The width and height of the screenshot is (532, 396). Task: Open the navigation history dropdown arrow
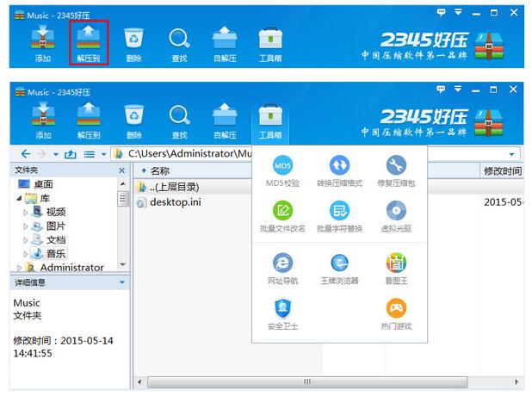pos(56,154)
